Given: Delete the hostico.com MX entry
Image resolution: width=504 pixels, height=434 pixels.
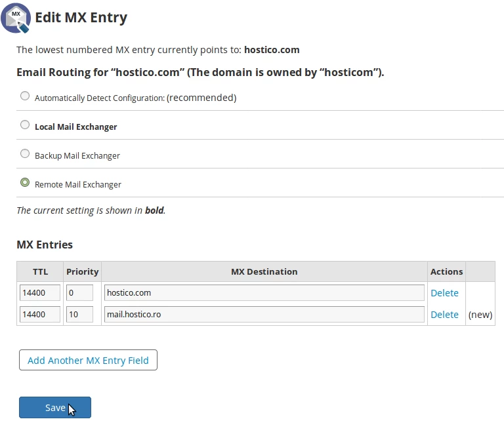Looking at the screenshot, I should [444, 293].
